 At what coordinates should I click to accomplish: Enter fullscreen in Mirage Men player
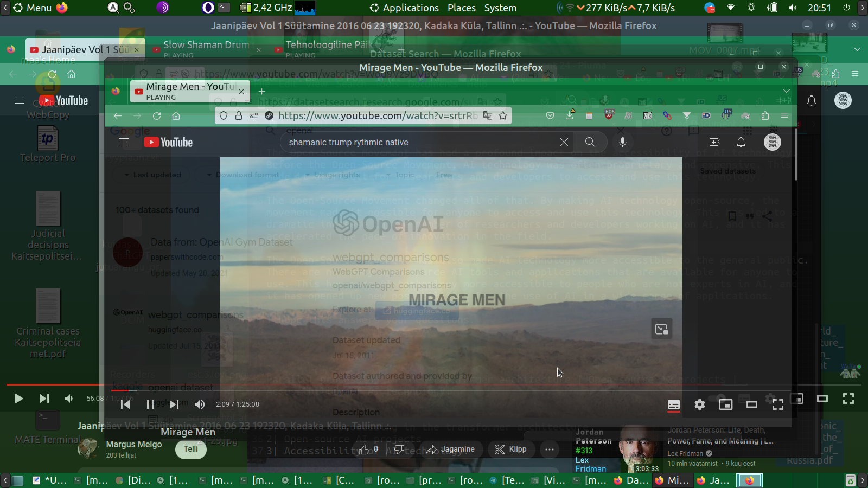point(778,404)
